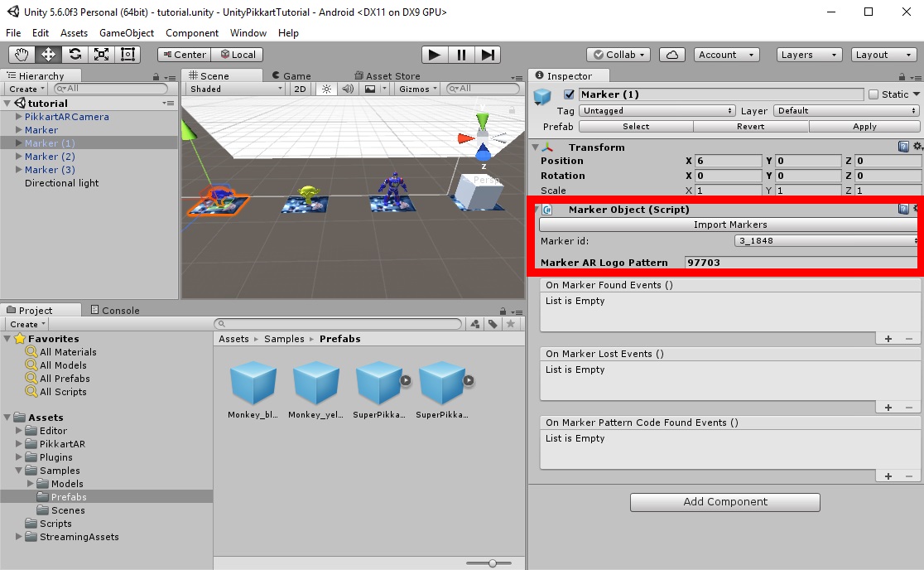The image size is (924, 570).
Task: Open the Component menu
Action: coord(192,33)
